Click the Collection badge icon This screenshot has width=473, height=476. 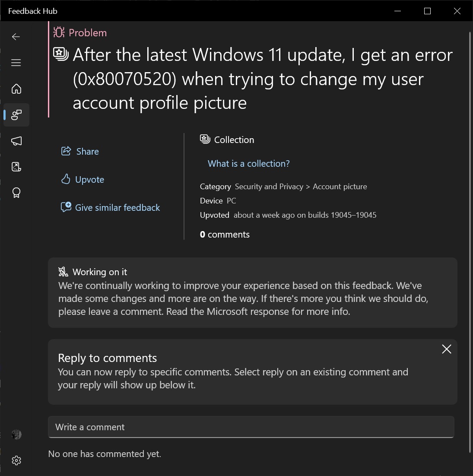tap(204, 139)
